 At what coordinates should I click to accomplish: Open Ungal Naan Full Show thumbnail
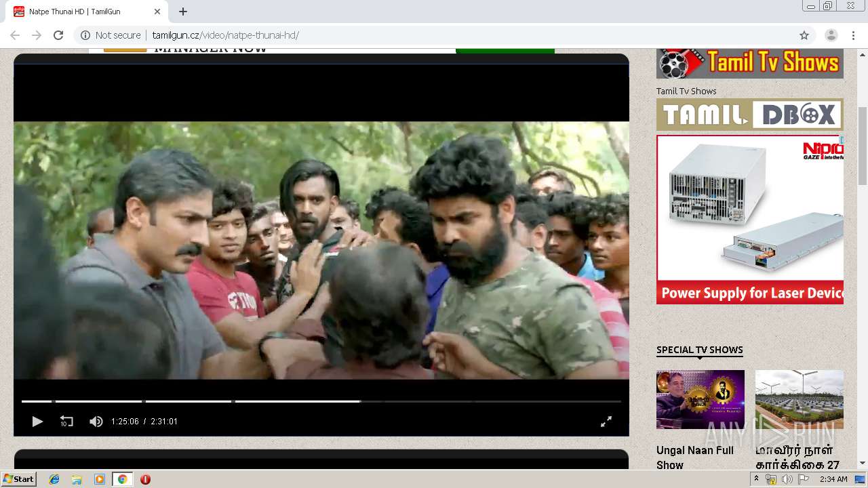[701, 399]
